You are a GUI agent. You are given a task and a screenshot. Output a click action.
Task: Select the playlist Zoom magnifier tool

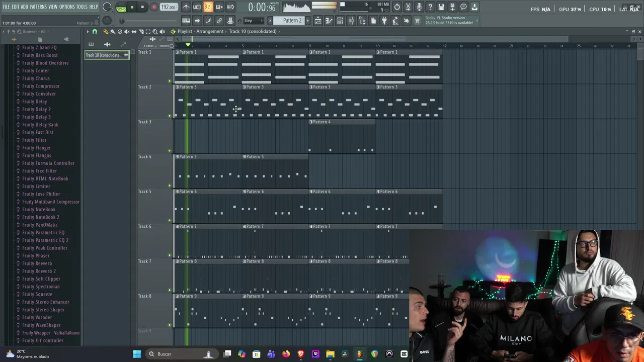(x=155, y=32)
